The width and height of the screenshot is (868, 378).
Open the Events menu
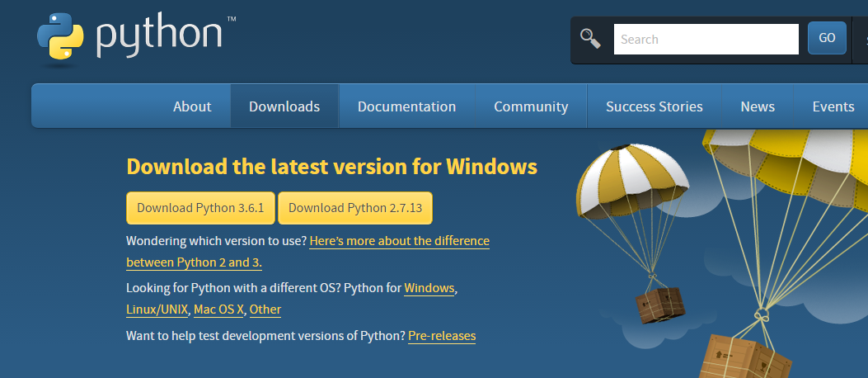pos(833,106)
